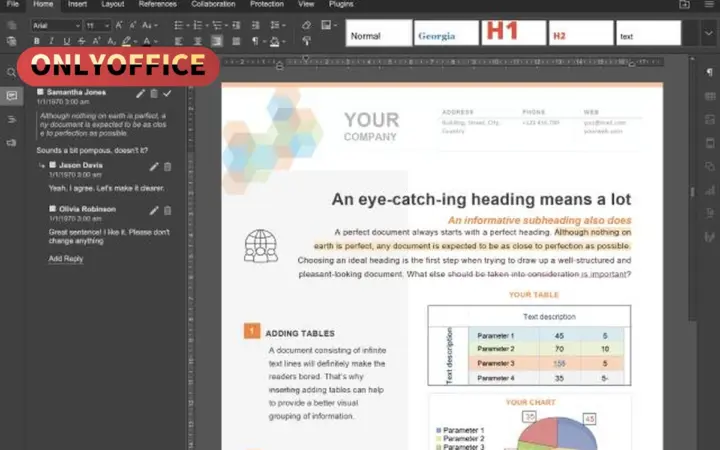Switch to the Protection tab
Screen dimensions: 720x450
(267, 4)
